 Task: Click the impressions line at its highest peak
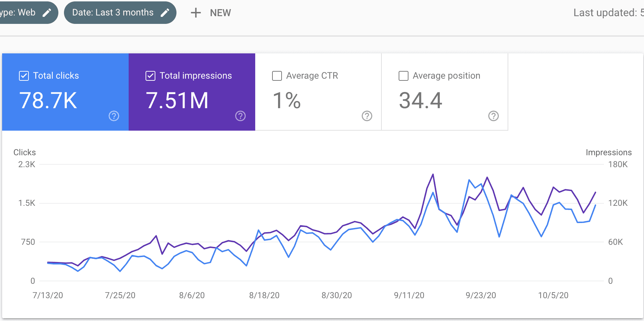click(433, 173)
